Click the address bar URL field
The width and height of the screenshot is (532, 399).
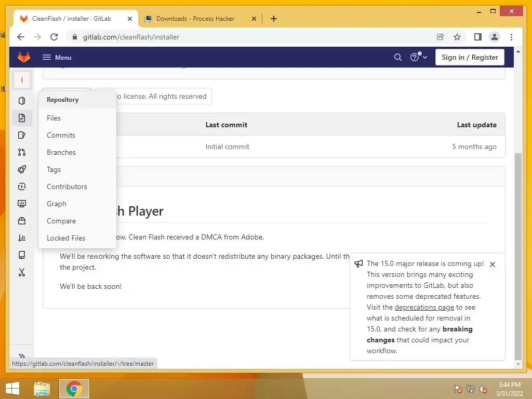tap(251, 37)
